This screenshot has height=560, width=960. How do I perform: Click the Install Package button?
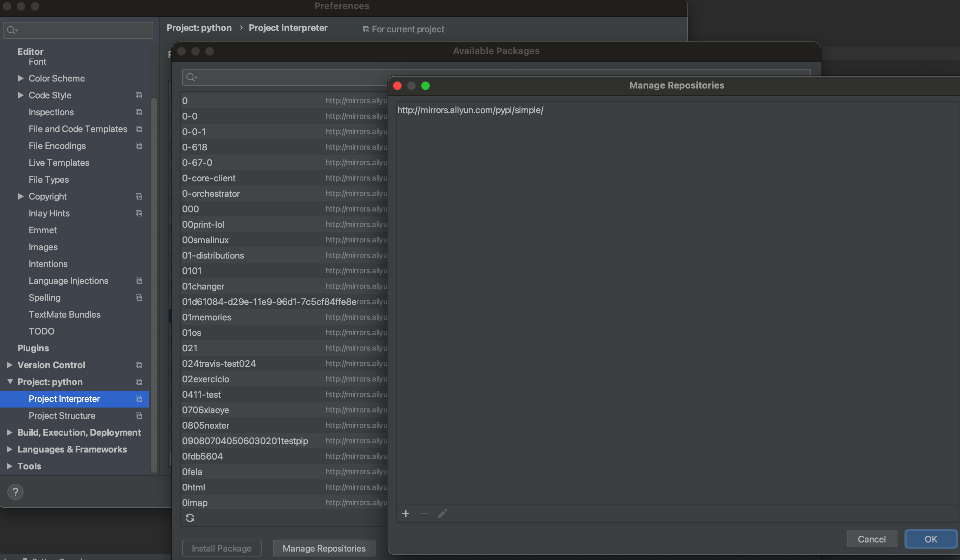pyautogui.click(x=222, y=547)
